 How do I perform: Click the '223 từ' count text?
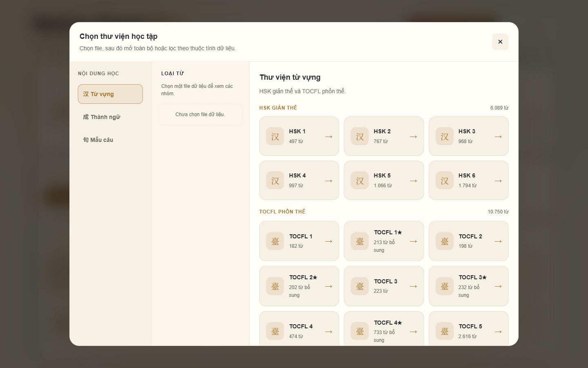point(381,291)
